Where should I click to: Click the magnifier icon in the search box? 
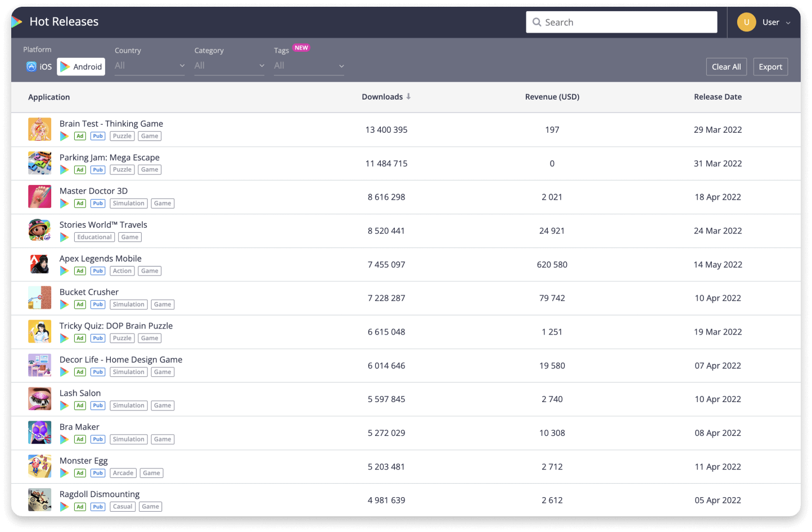536,22
